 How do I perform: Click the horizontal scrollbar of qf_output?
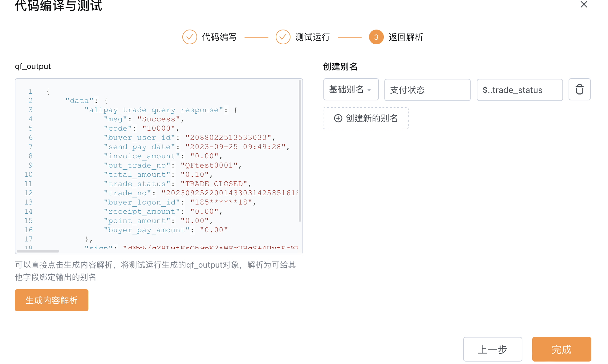pyautogui.click(x=38, y=251)
